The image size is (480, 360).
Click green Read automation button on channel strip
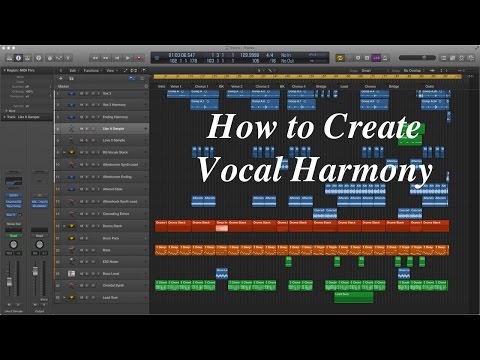(13, 236)
